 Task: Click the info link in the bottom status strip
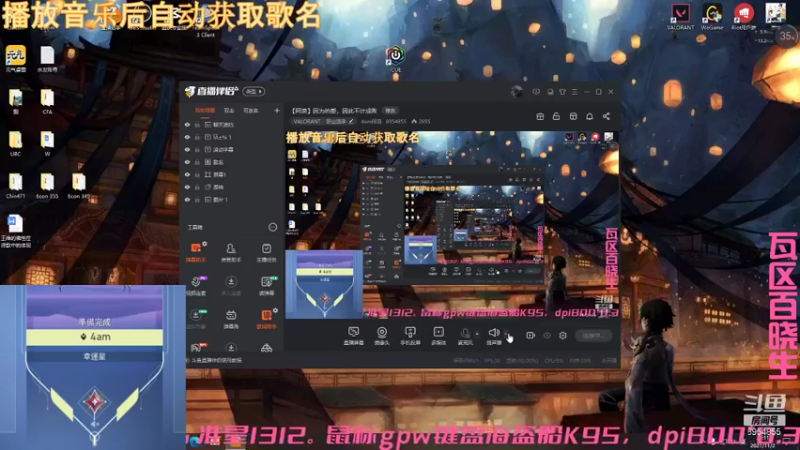[217, 360]
